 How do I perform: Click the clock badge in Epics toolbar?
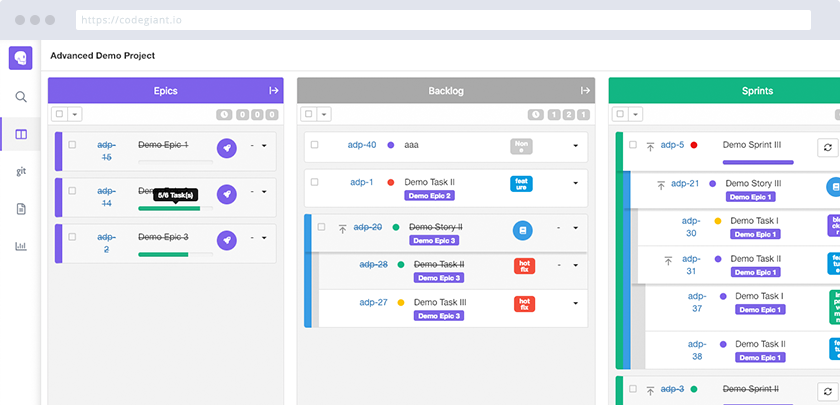click(224, 115)
